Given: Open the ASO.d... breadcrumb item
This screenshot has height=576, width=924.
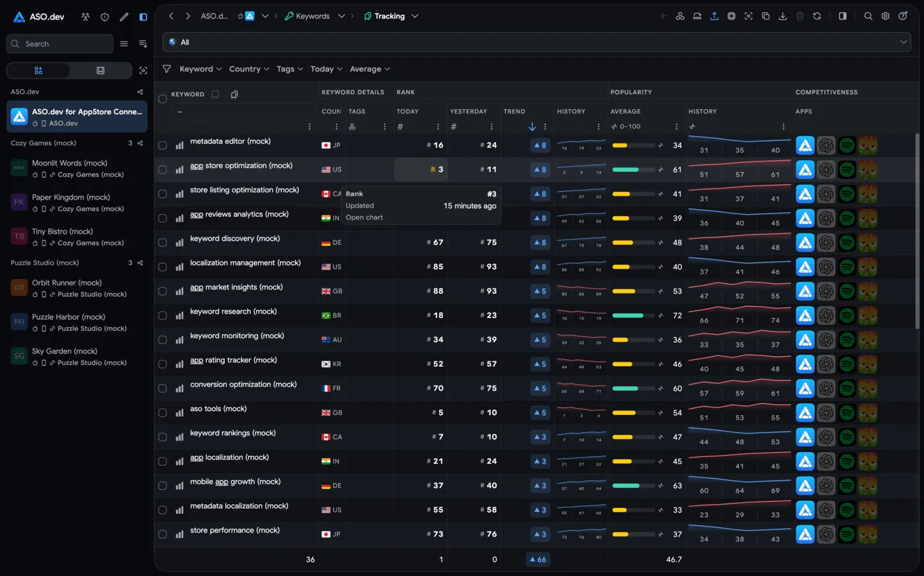Looking at the screenshot, I should point(214,16).
